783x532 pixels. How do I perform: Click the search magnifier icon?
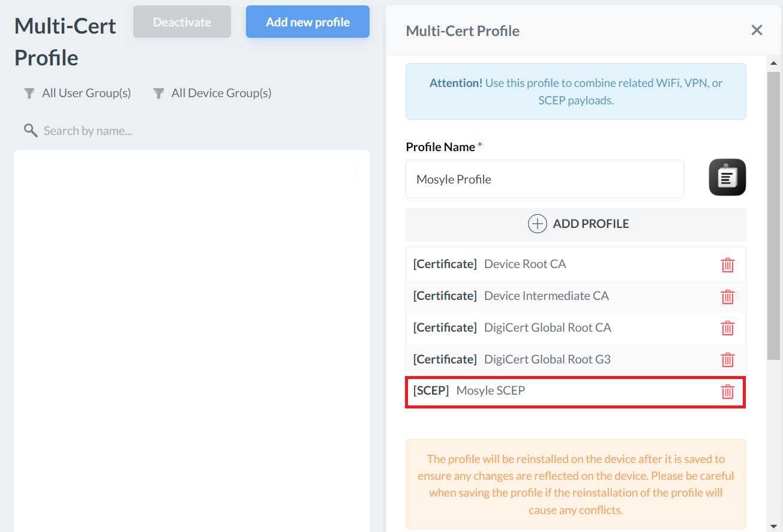pyautogui.click(x=31, y=130)
